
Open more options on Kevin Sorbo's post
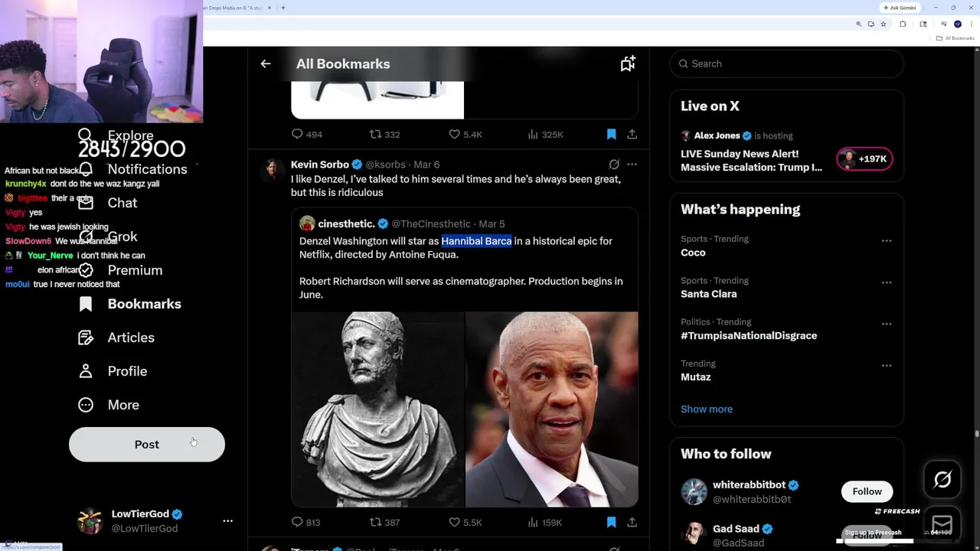click(x=632, y=165)
